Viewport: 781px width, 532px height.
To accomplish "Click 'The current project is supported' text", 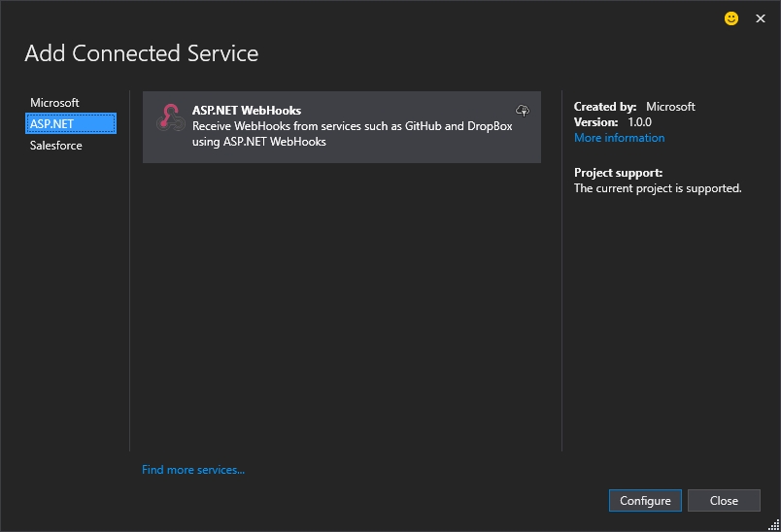I will pyautogui.click(x=658, y=188).
